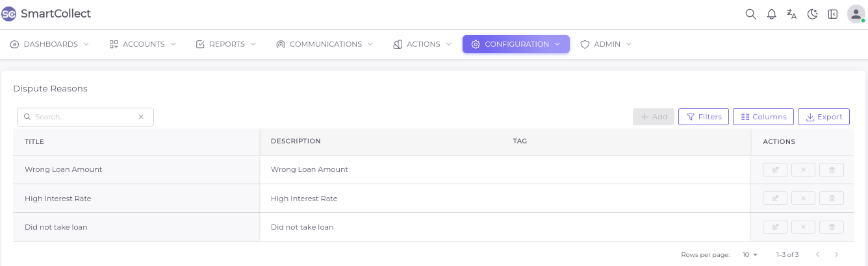
Task: Edit the Wrong Loan Amount row
Action: 775,170
